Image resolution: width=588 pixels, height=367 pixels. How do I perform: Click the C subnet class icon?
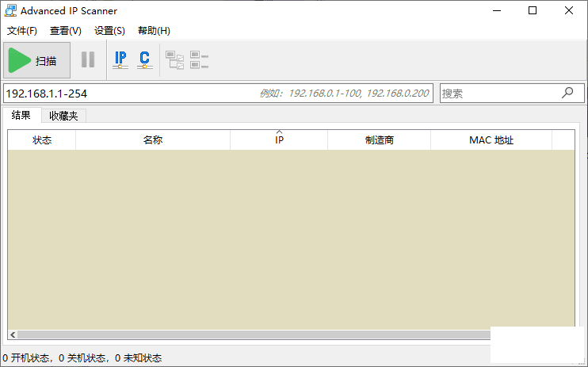pos(145,59)
